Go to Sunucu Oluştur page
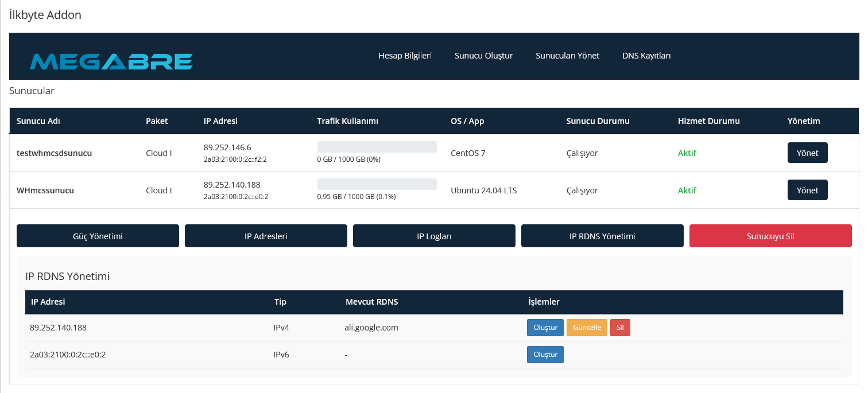868x393 pixels. pos(483,56)
